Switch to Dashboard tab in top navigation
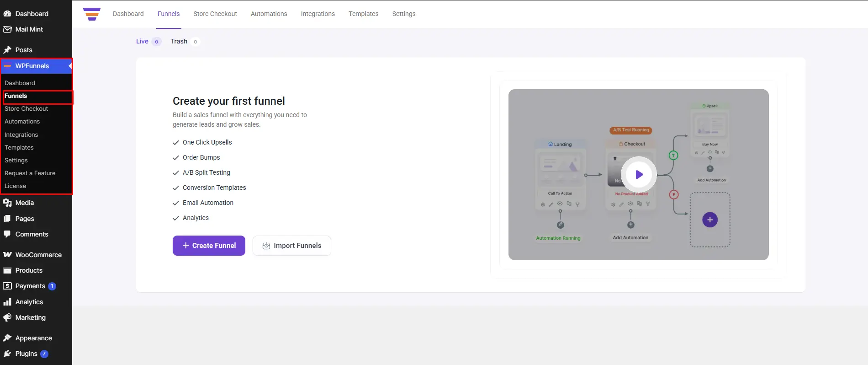 click(x=128, y=14)
